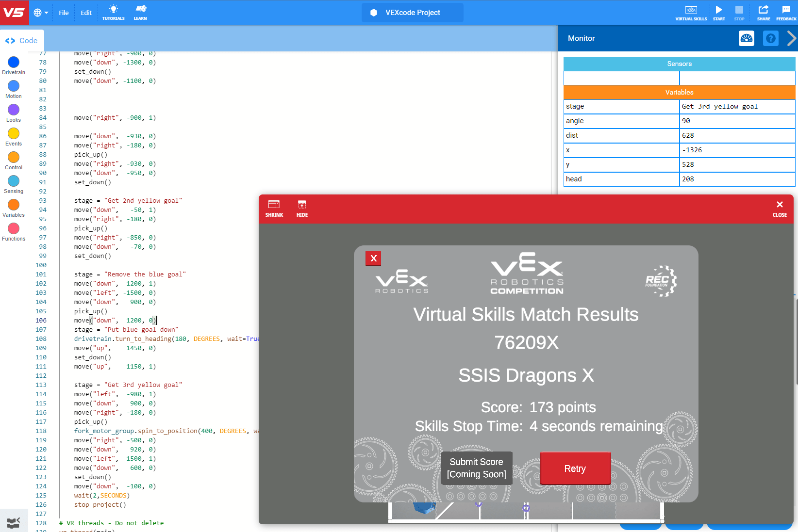
Task: Open the Feedback icon
Action: [x=786, y=13]
